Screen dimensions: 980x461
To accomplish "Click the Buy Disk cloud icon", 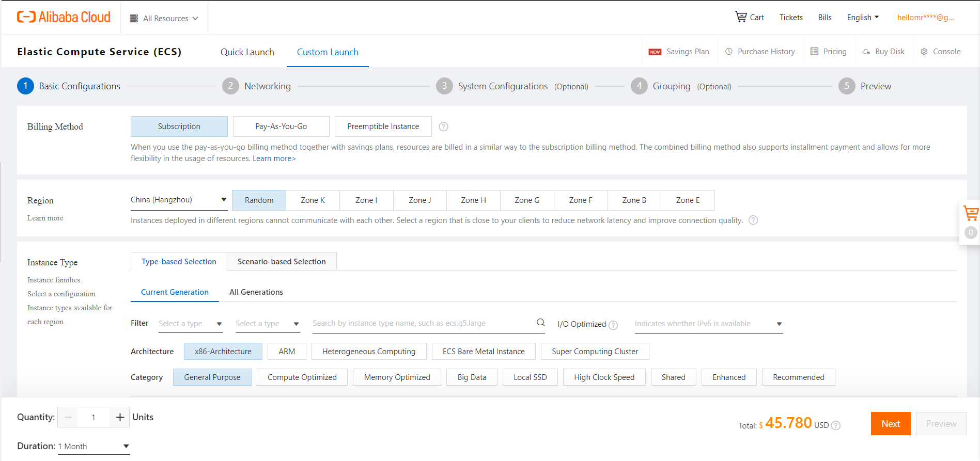I will point(866,52).
